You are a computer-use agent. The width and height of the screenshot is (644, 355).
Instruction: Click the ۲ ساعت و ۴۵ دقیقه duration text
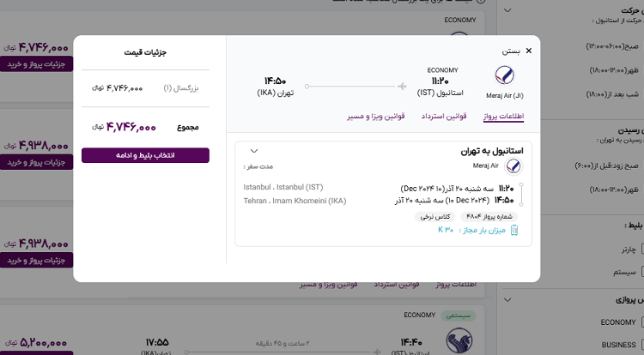[283, 343]
